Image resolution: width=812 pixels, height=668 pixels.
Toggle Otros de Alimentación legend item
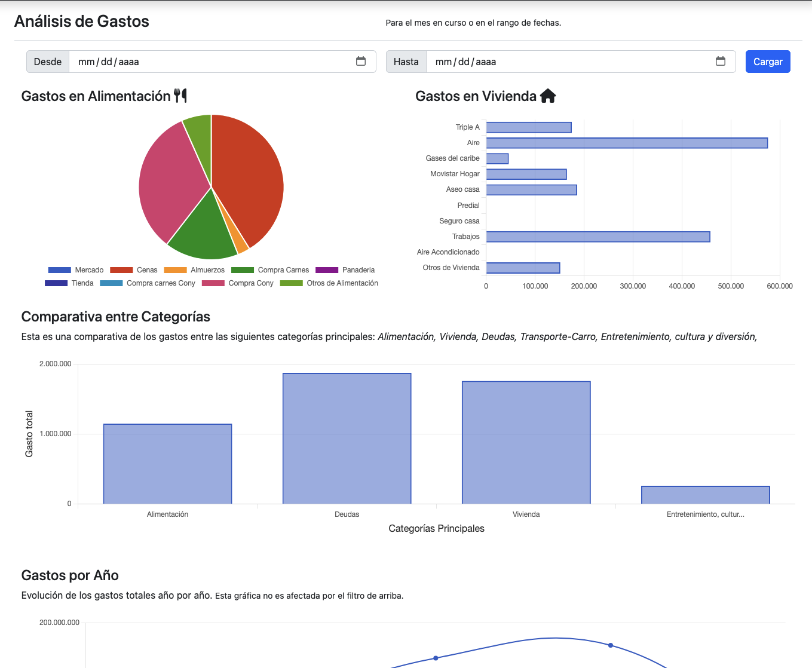[329, 283]
